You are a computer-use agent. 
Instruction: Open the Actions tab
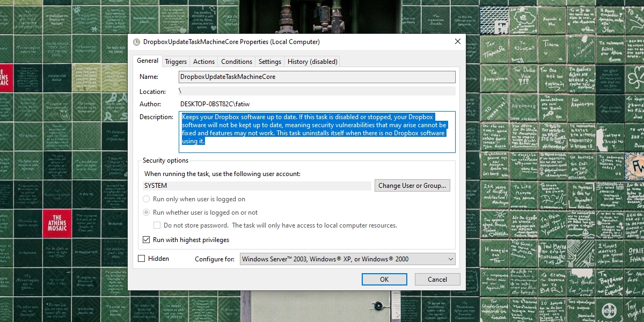coord(204,62)
